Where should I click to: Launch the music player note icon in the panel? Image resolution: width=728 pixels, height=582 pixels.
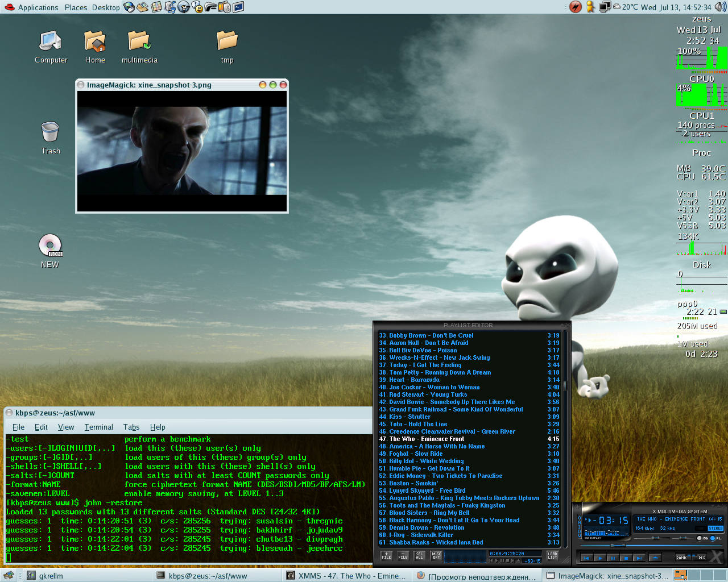[x=170, y=7]
